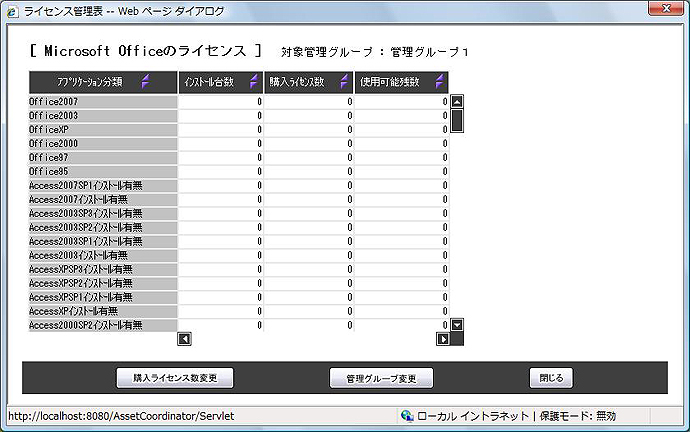Screen dimensions: 690x432
Task: Click the table scroll up arrow
Action: (x=457, y=102)
